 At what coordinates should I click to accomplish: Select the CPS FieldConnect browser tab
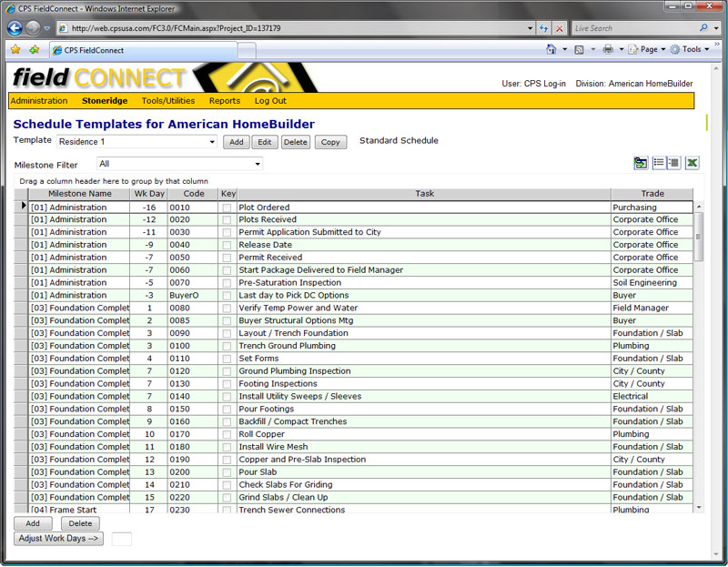click(143, 50)
